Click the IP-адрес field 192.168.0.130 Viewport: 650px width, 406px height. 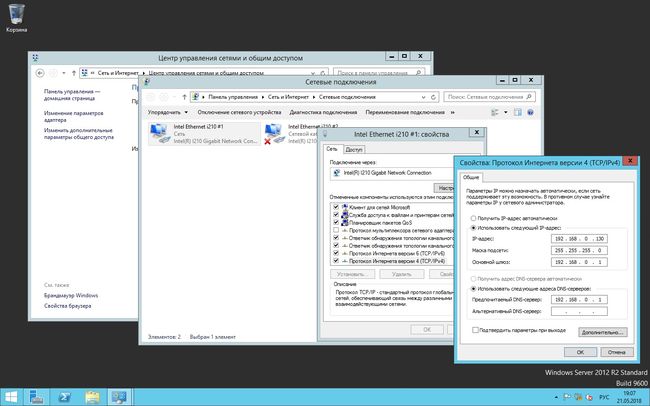click(579, 239)
